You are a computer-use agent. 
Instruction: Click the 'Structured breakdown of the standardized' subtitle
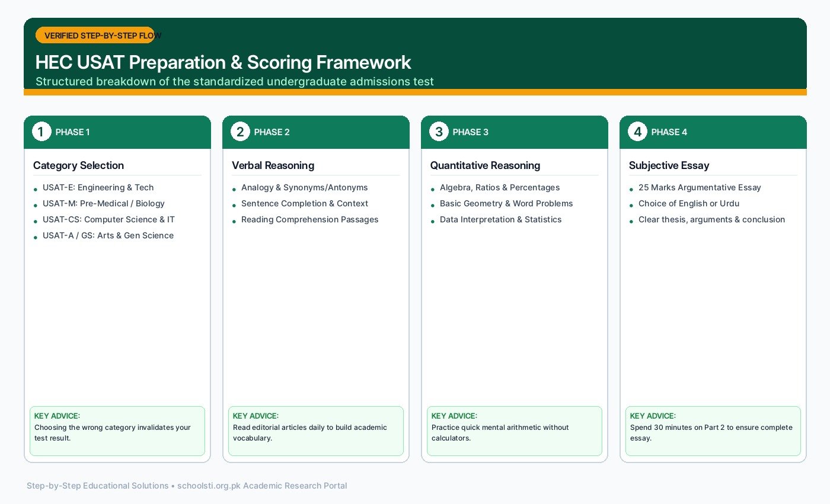pyautogui.click(x=235, y=82)
